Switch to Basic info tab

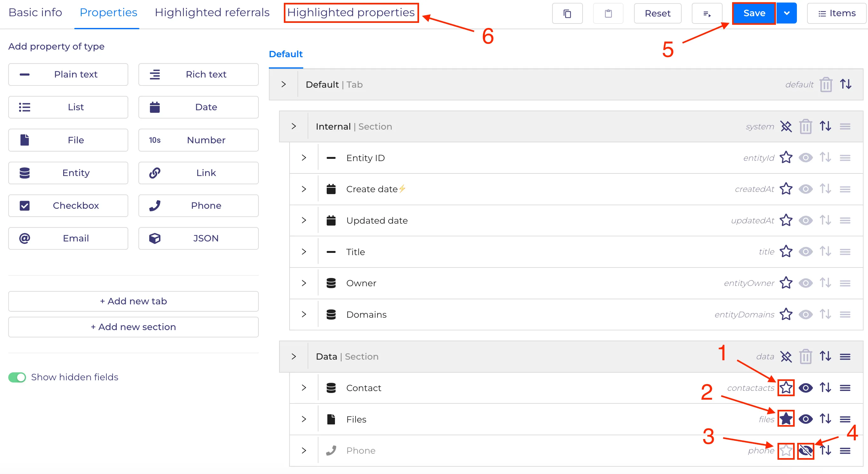click(35, 12)
